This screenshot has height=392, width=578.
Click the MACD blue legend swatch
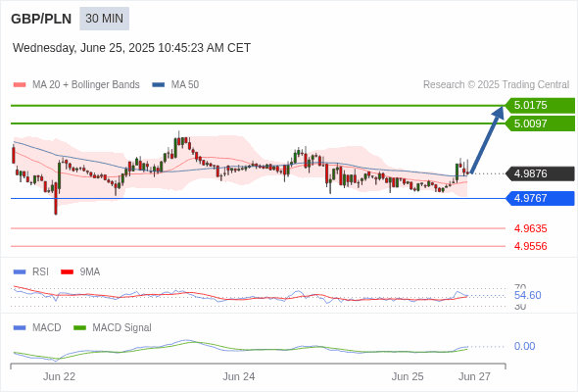point(20,328)
